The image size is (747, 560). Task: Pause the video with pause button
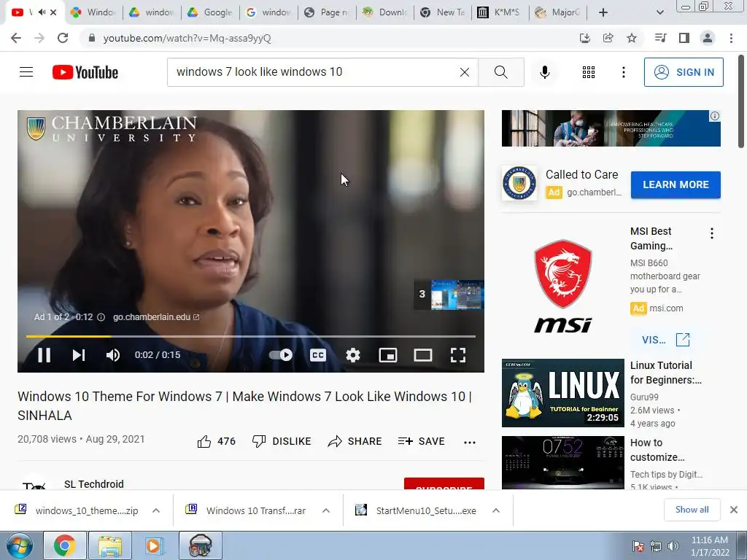[x=44, y=355]
